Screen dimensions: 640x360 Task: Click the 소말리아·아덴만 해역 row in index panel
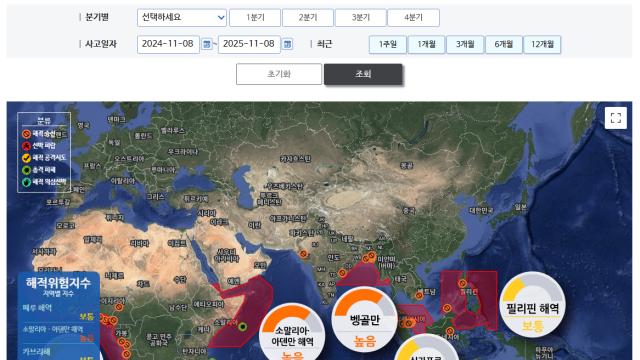tap(58, 333)
